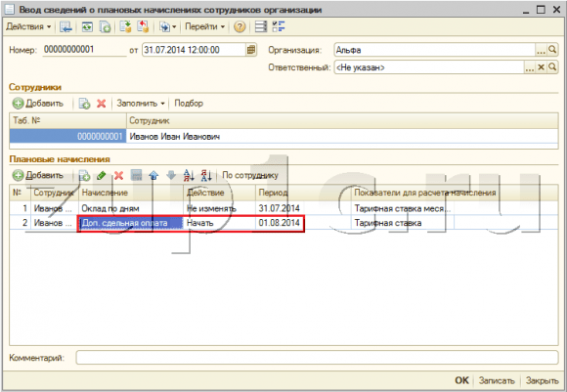Sort accruals descending with the Я-А icon
Viewport: 567px width, 392px height.
click(x=206, y=176)
